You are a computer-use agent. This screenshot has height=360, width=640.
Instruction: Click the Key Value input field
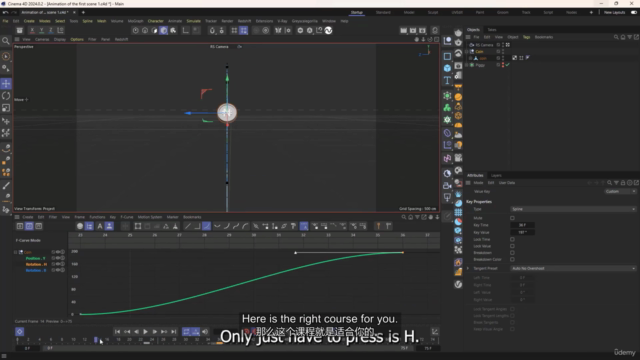523,232
